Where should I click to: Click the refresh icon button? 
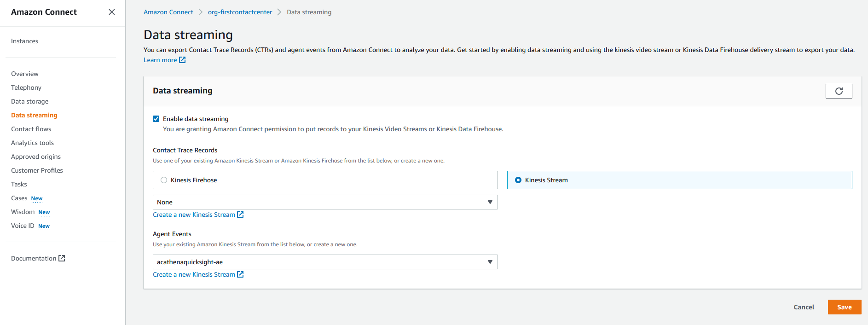click(x=839, y=91)
